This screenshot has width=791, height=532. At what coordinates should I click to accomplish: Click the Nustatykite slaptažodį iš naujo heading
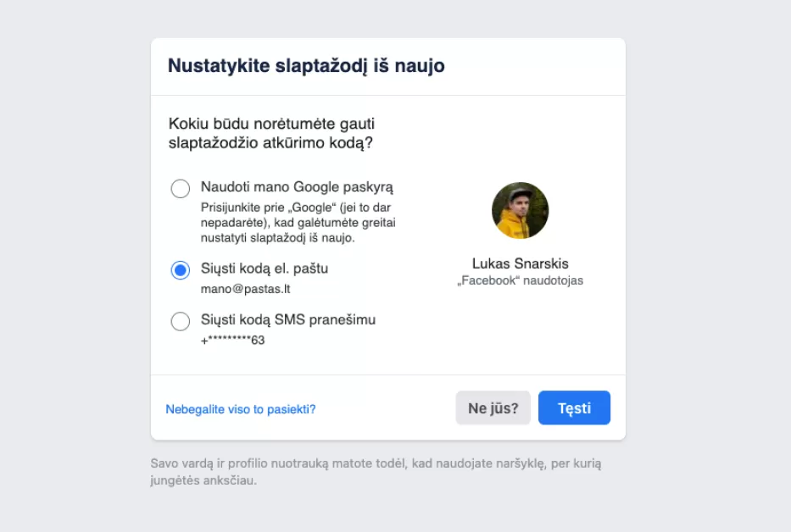(306, 66)
